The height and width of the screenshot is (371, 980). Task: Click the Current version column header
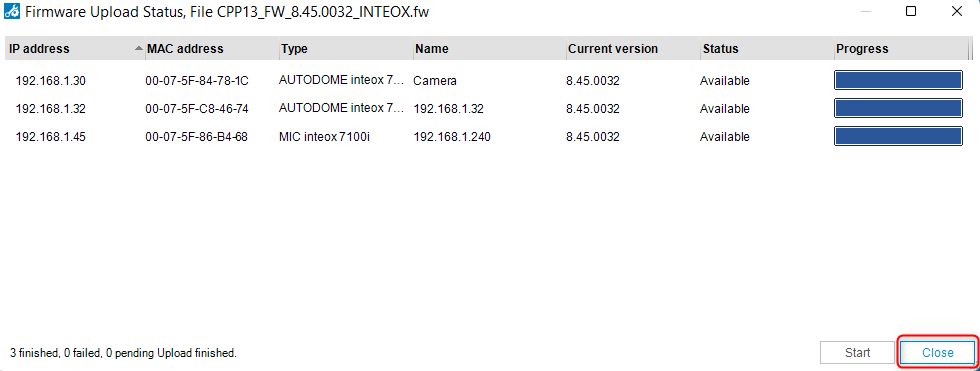pyautogui.click(x=633, y=49)
